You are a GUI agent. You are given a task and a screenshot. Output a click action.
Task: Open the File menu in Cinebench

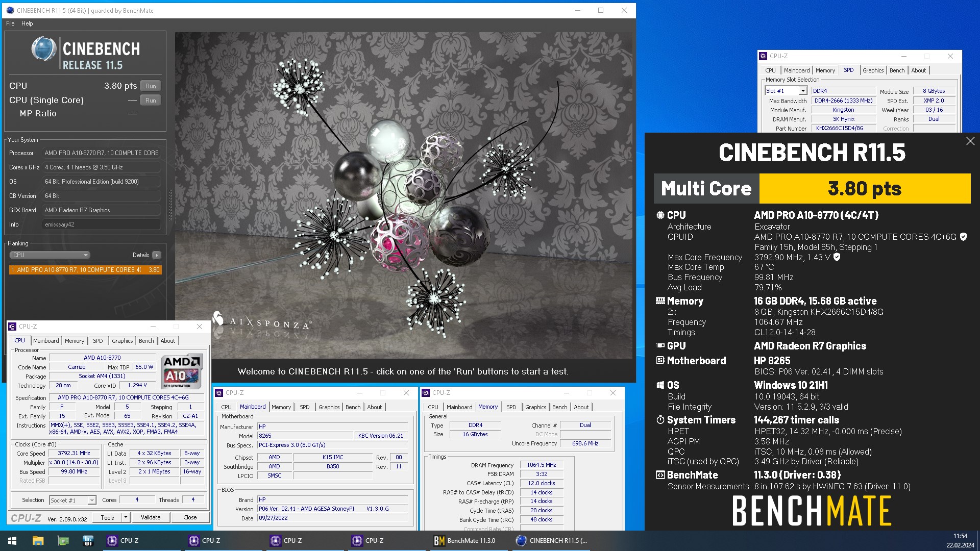click(10, 23)
